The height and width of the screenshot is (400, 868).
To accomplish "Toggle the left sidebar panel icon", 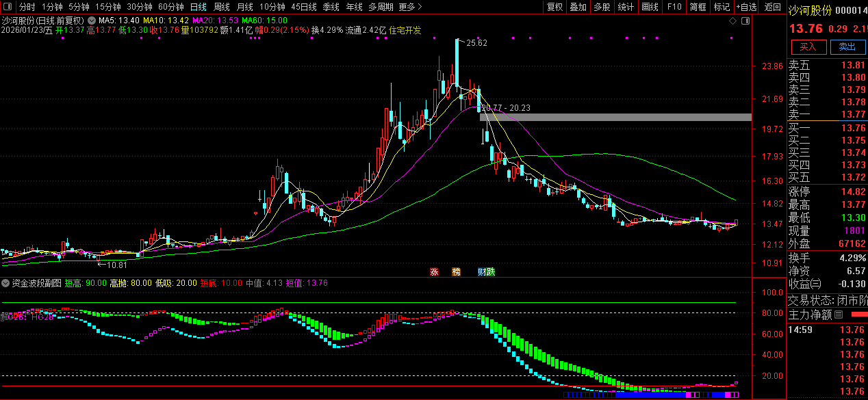I will click(8, 7).
